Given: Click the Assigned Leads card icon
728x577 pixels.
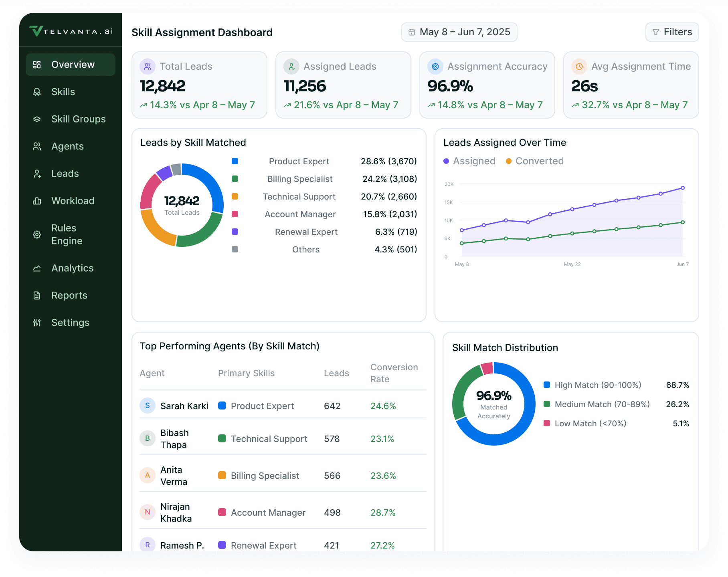Looking at the screenshot, I should [291, 67].
